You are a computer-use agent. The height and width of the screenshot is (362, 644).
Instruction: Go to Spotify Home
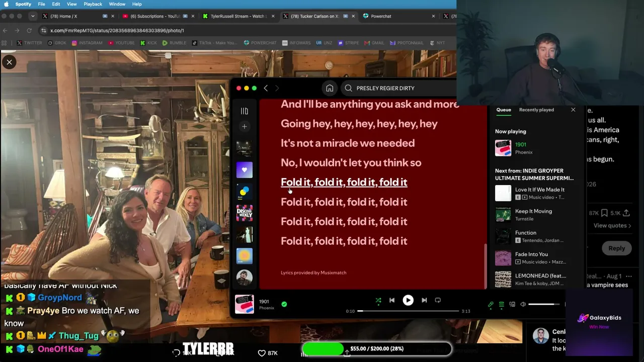pyautogui.click(x=330, y=88)
